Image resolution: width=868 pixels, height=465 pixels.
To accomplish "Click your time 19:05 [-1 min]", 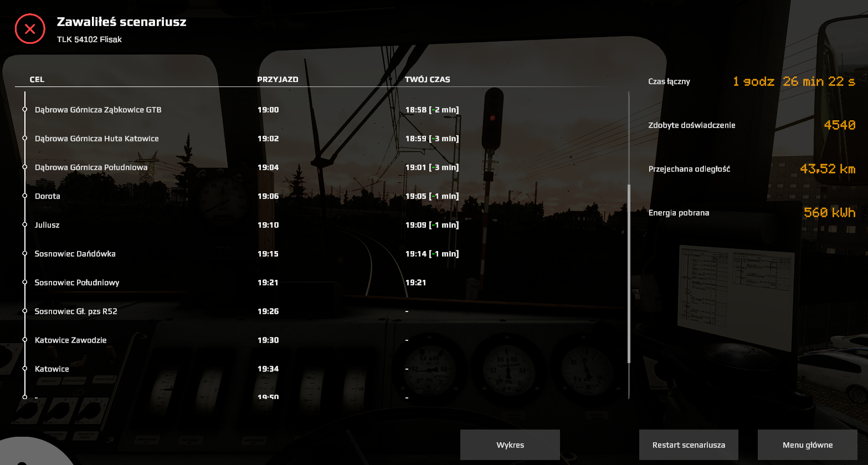I will (432, 196).
